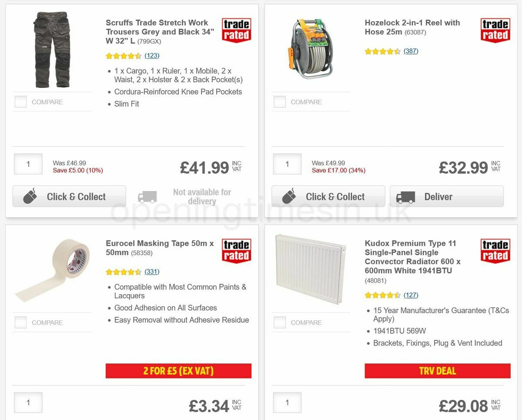The image size is (522, 420).
Task: Open the 123 reviews for Scruffs trousers
Action: (152, 55)
